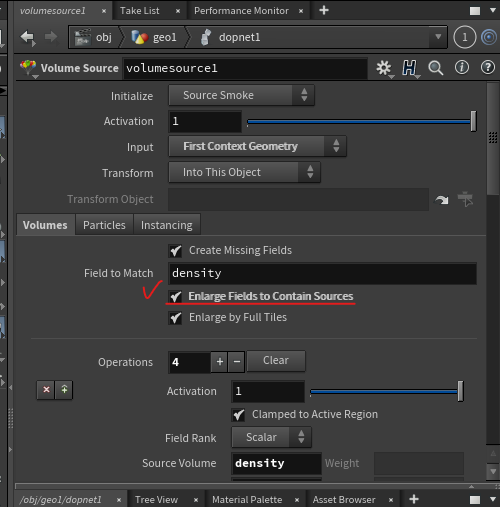This screenshot has height=507, width=500.
Task: Toggle the follow selection target icon
Action: [489, 37]
